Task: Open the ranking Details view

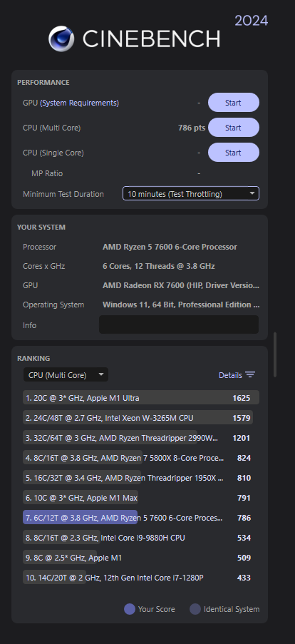Action: (x=230, y=375)
